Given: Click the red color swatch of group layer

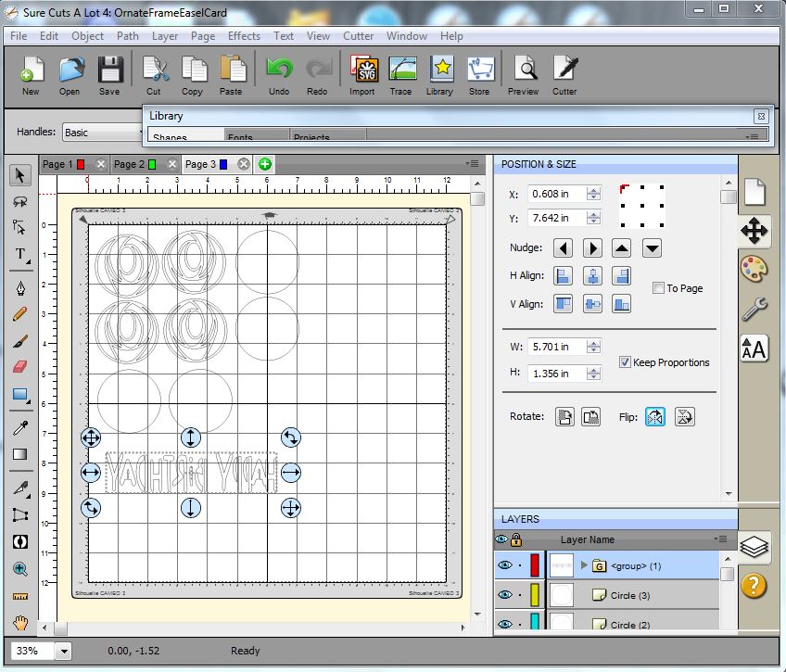Looking at the screenshot, I should [535, 564].
